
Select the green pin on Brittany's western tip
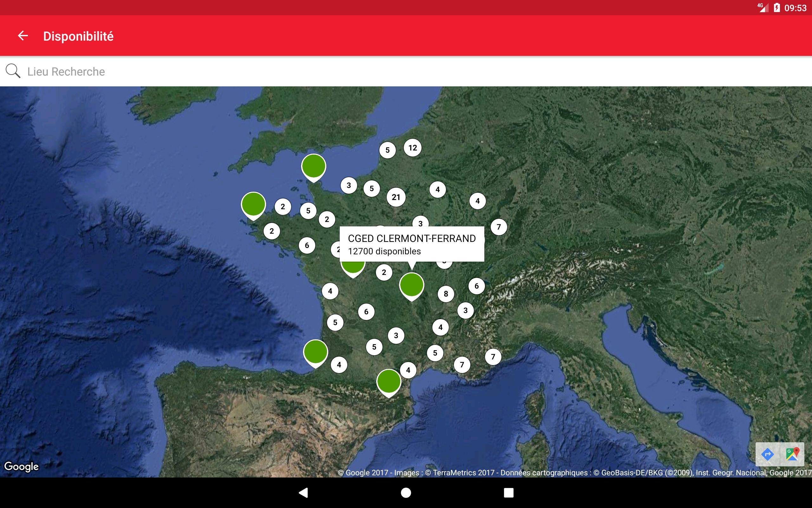tap(253, 206)
